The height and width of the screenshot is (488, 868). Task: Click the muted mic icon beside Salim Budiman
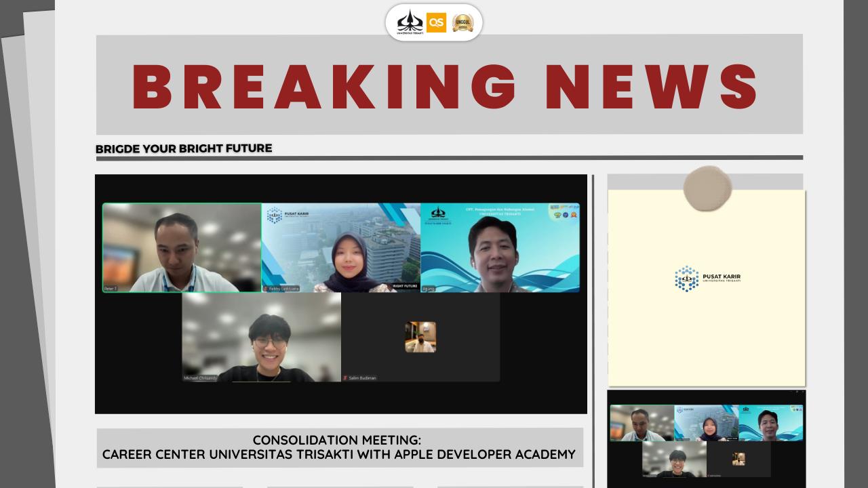(x=345, y=378)
